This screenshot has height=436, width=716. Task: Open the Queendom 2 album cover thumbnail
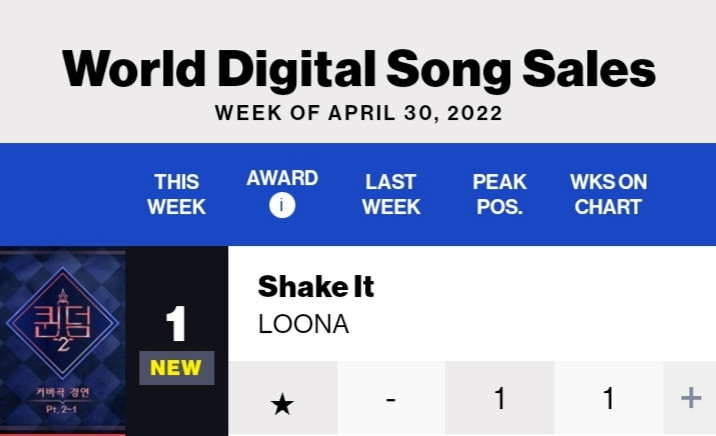click(x=63, y=341)
